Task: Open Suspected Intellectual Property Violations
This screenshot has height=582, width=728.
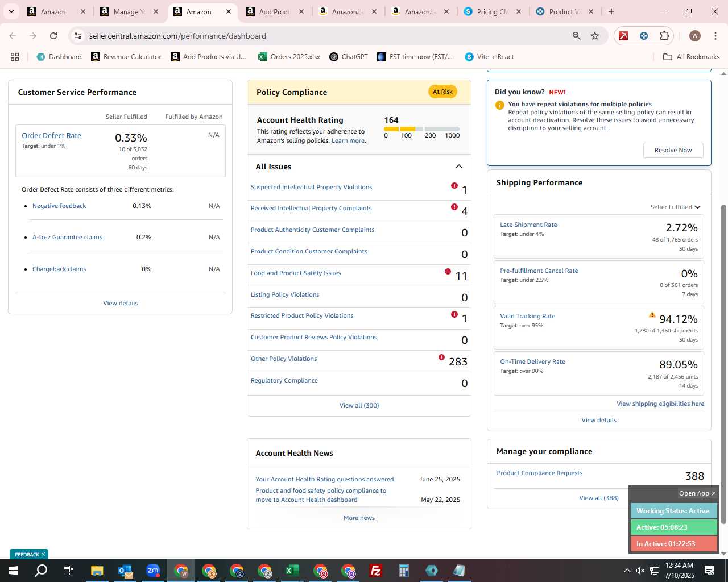Action: coord(311,187)
